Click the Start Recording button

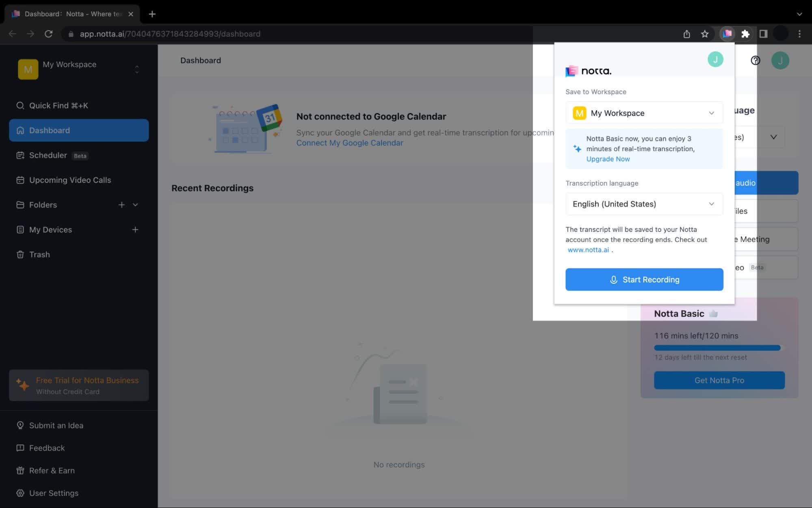click(644, 279)
